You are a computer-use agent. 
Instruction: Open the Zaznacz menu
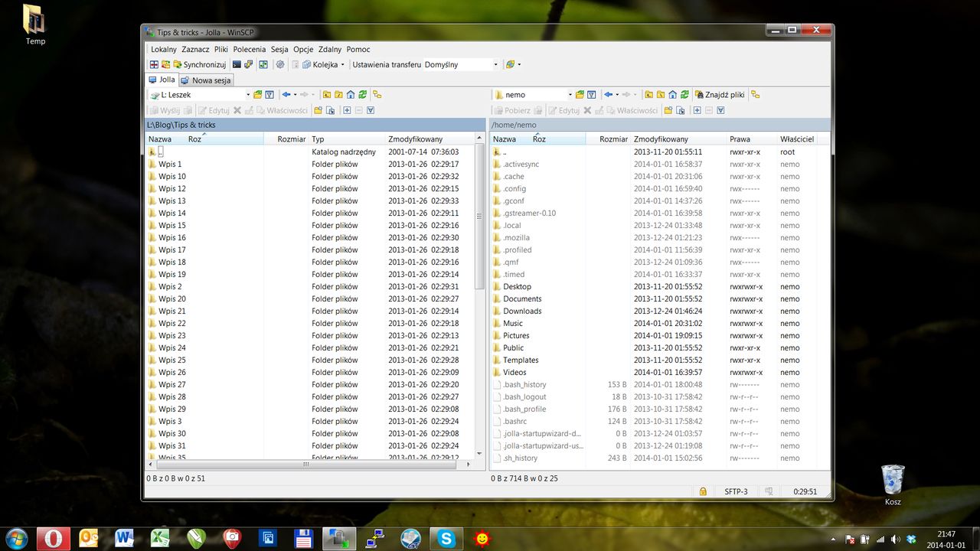[195, 49]
